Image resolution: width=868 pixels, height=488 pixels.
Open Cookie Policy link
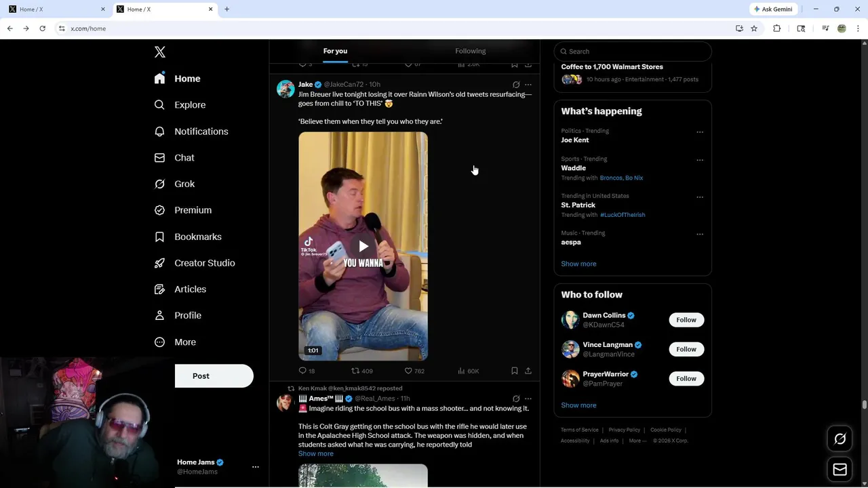point(666,430)
